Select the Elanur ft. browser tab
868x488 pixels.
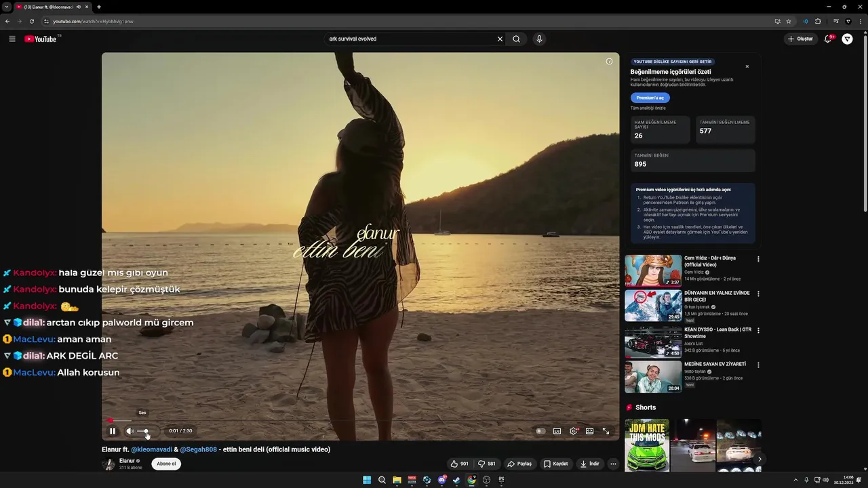[x=52, y=7]
